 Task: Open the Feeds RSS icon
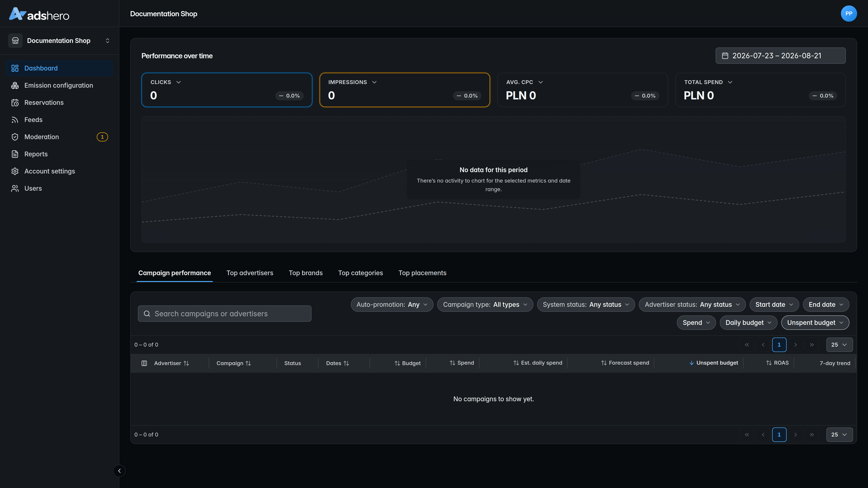(x=15, y=120)
